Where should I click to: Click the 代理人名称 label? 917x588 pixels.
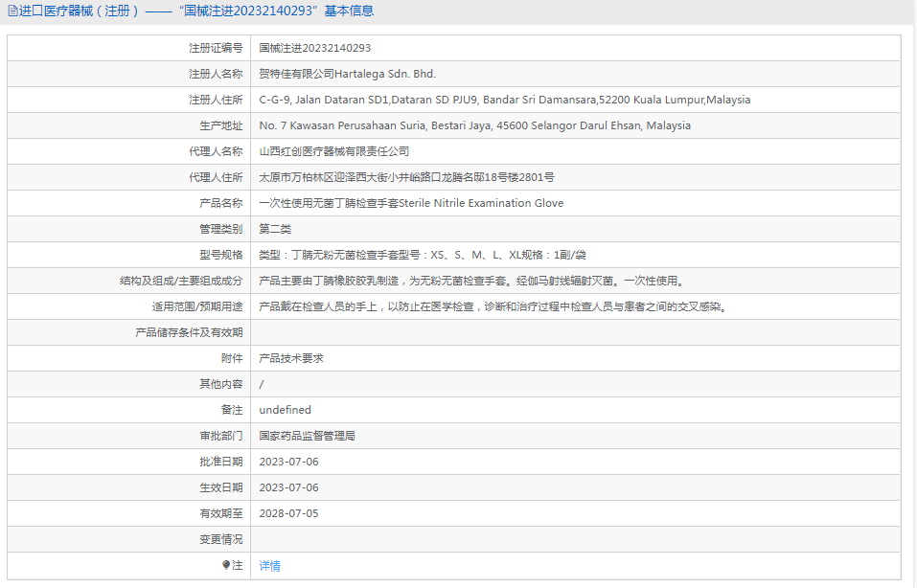[216, 151]
